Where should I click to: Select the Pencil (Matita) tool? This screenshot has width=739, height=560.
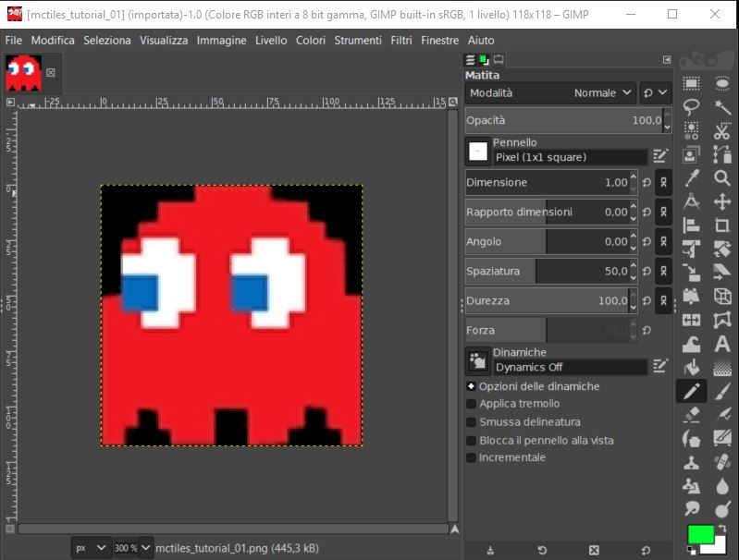click(x=691, y=391)
